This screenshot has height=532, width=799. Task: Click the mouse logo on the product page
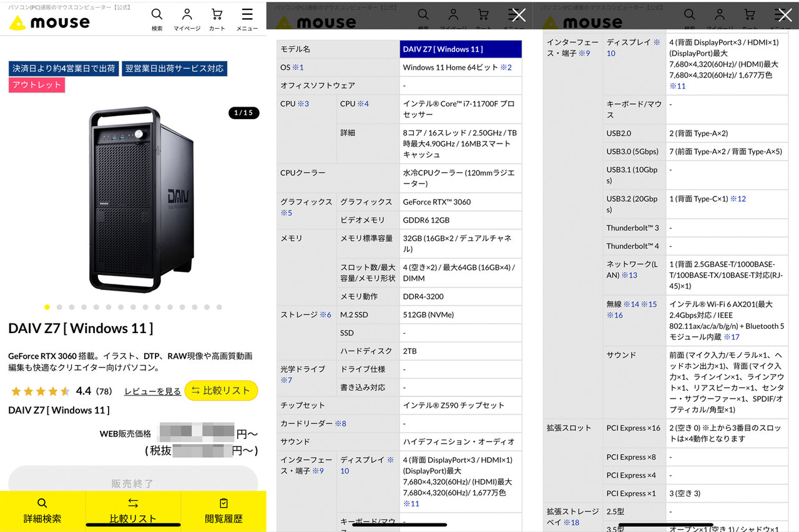[49, 22]
